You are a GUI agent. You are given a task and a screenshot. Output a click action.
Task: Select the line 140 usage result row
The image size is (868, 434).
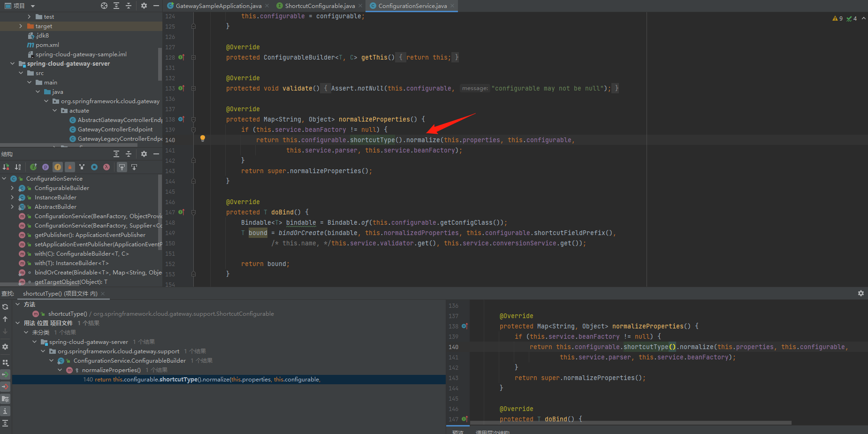(202, 380)
